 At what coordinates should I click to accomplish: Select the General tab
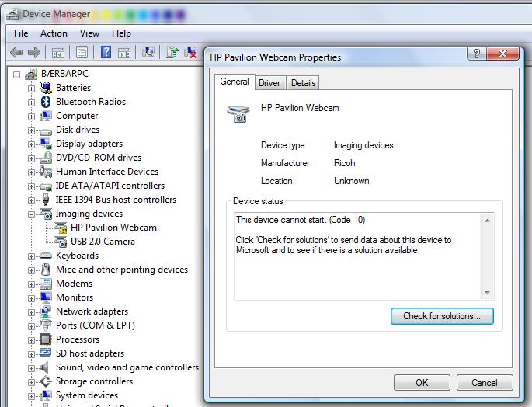click(x=235, y=82)
